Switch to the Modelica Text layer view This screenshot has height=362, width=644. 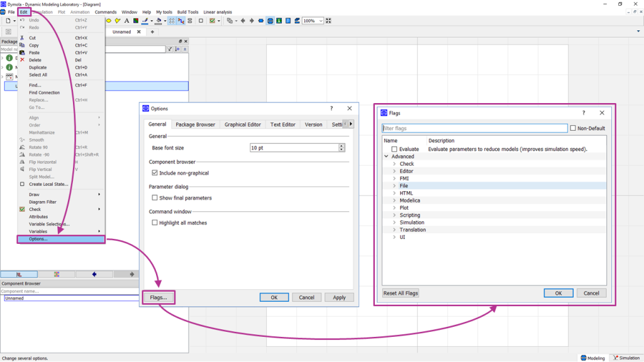288,21
